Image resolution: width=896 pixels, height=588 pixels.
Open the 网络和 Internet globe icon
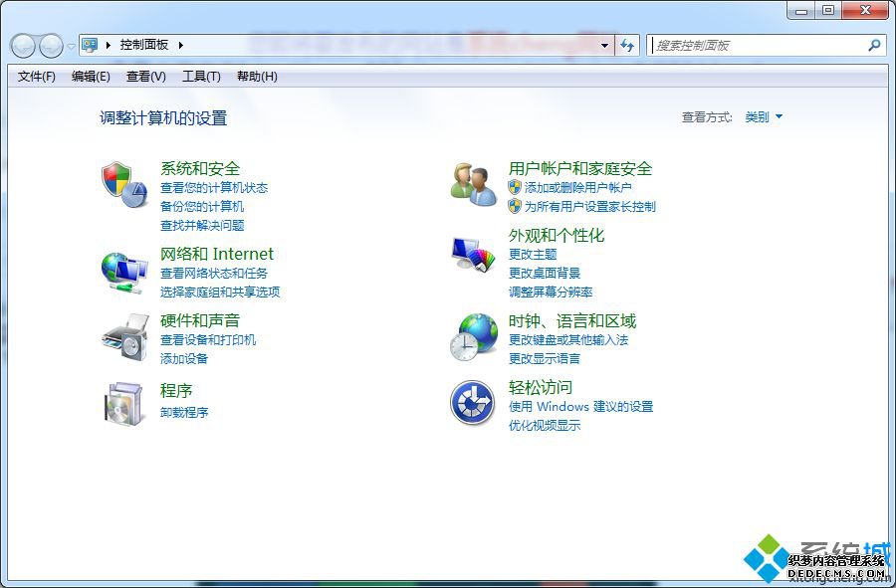pyautogui.click(x=124, y=274)
